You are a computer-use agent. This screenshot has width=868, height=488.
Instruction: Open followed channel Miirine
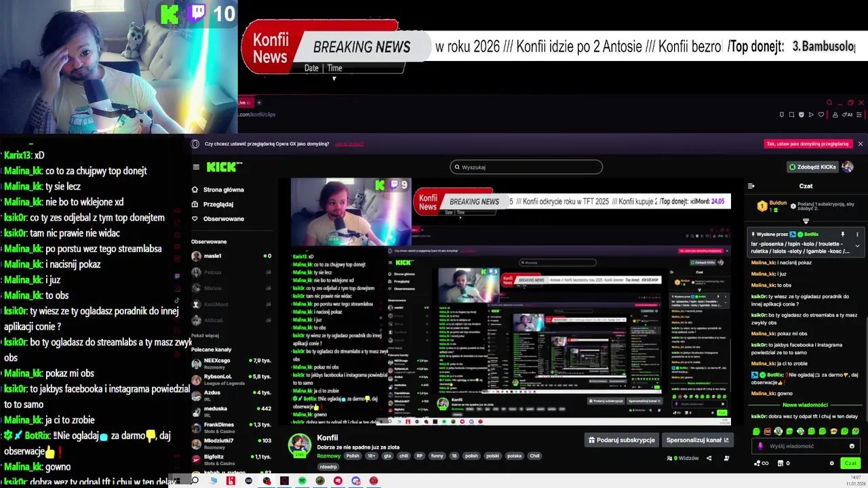click(231, 288)
